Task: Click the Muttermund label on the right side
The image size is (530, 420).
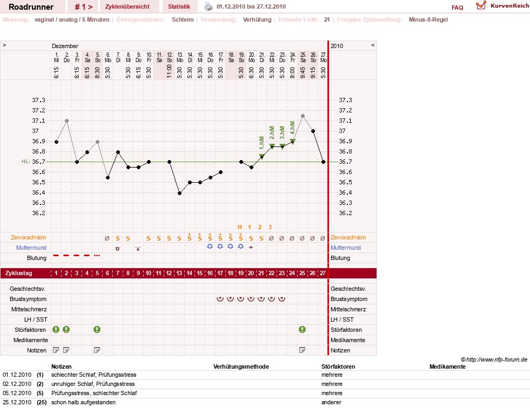Action: [345, 248]
